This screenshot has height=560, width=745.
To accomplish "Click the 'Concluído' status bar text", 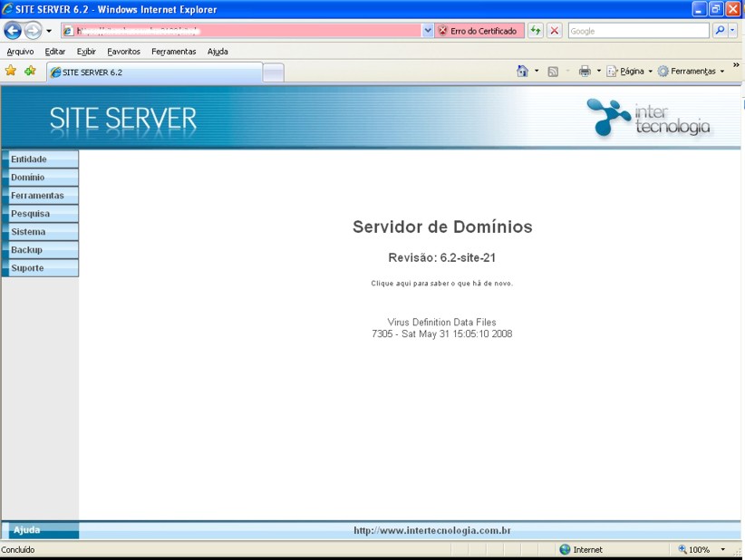I will [x=18, y=549].
